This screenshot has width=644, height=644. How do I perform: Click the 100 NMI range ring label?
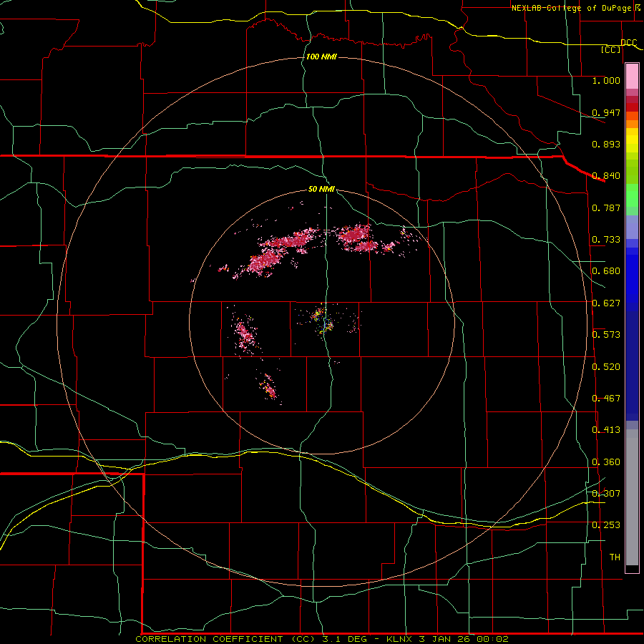[x=321, y=57]
